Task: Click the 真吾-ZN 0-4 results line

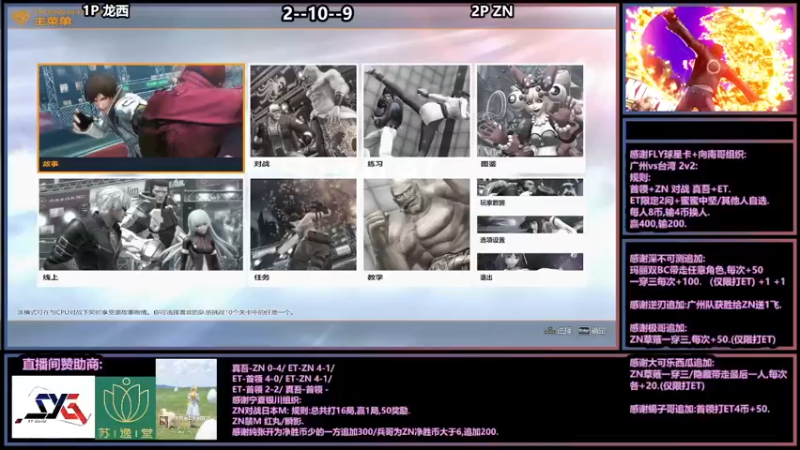Action: pyautogui.click(x=283, y=368)
